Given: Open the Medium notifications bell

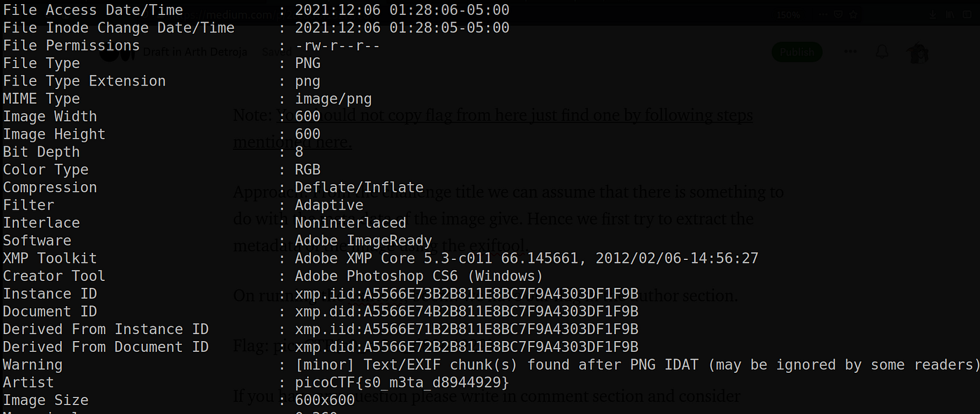Looking at the screenshot, I should [x=882, y=52].
